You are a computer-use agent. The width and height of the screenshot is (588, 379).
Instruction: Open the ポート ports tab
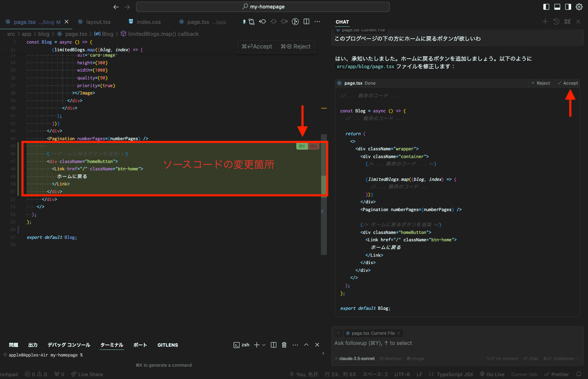coord(140,345)
